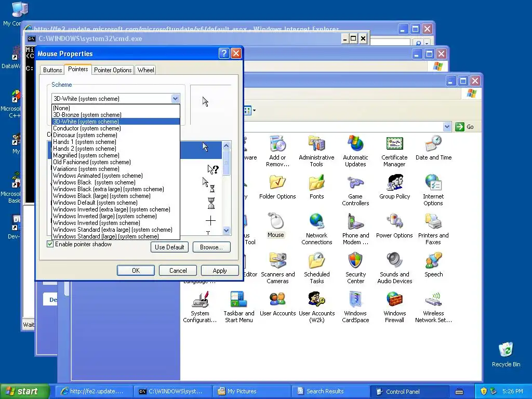Click the Mouse Properties help button

(224, 54)
